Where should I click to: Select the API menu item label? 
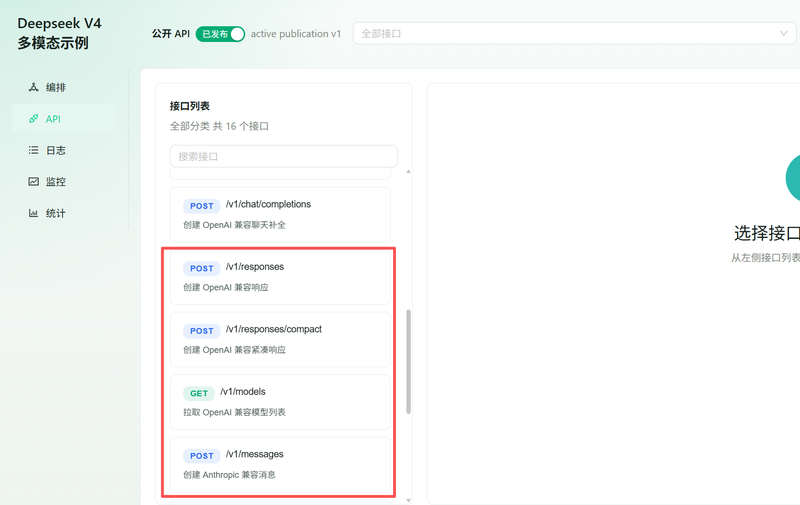[x=53, y=119]
